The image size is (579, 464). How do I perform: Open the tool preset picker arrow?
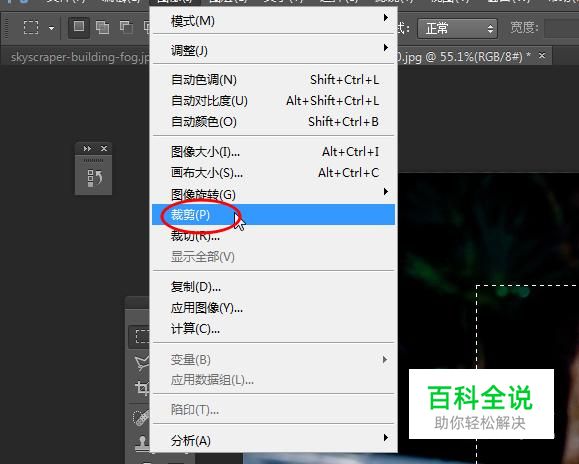[51, 28]
